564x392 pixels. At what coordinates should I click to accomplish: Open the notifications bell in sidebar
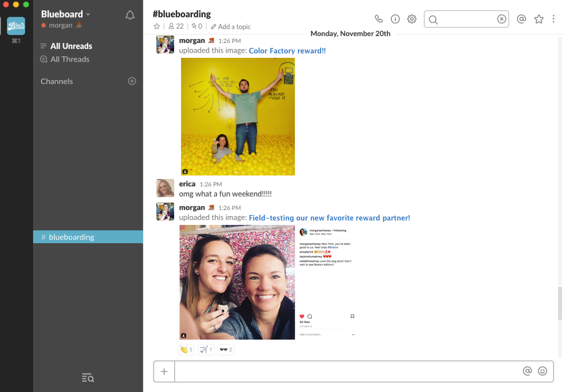coord(130,15)
